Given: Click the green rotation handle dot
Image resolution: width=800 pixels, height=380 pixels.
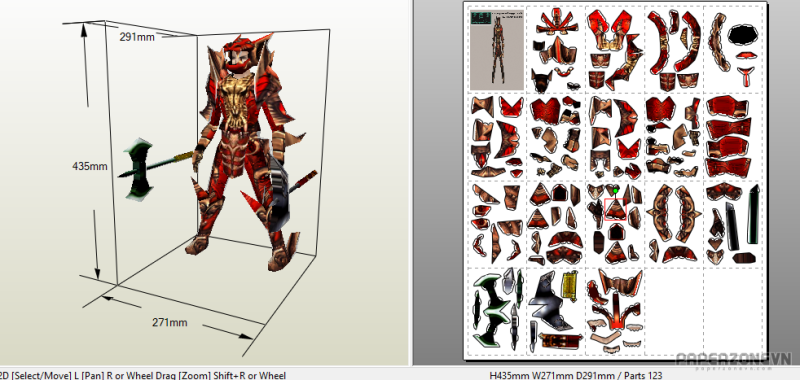Looking at the screenshot, I should click(x=616, y=191).
